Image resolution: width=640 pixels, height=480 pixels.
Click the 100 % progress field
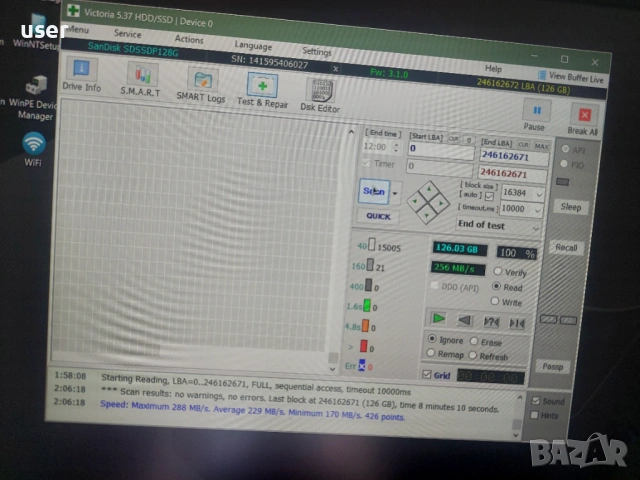pos(516,253)
